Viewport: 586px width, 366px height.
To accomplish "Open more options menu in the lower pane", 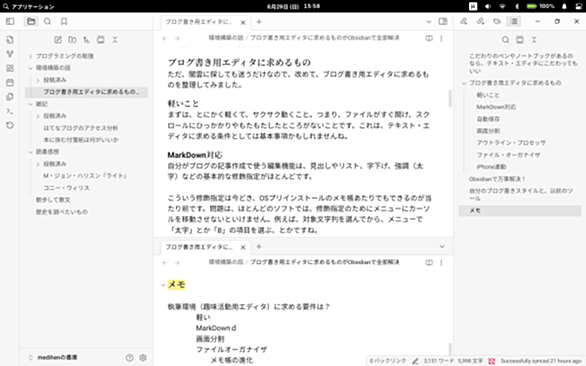I will pos(441,263).
